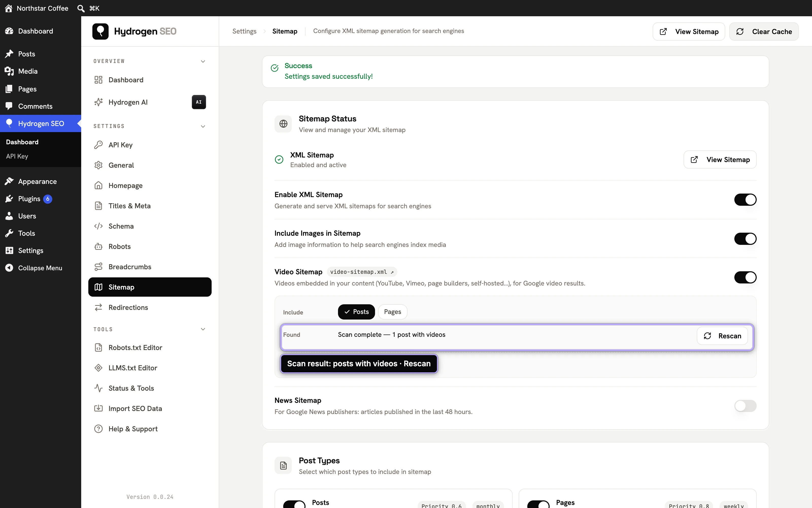
Task: Collapse the Tools section chevron
Action: tap(203, 329)
